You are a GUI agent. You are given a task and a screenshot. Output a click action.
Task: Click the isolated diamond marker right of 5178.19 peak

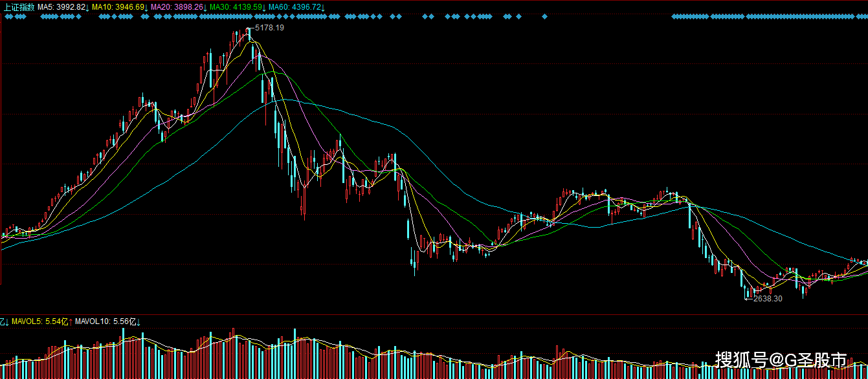click(544, 16)
